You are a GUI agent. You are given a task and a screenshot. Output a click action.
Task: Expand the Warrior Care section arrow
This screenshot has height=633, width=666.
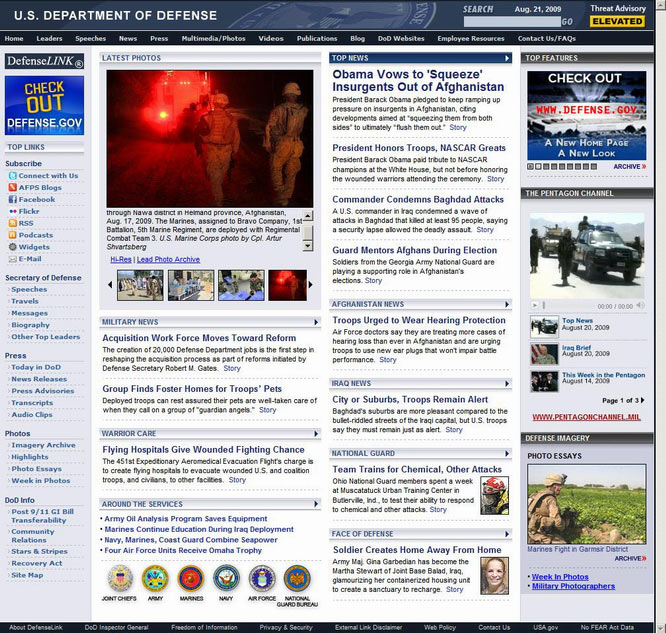pos(316,434)
